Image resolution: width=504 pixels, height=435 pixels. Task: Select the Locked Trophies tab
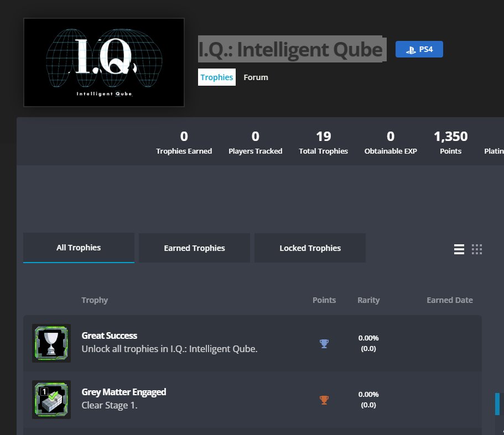click(310, 248)
